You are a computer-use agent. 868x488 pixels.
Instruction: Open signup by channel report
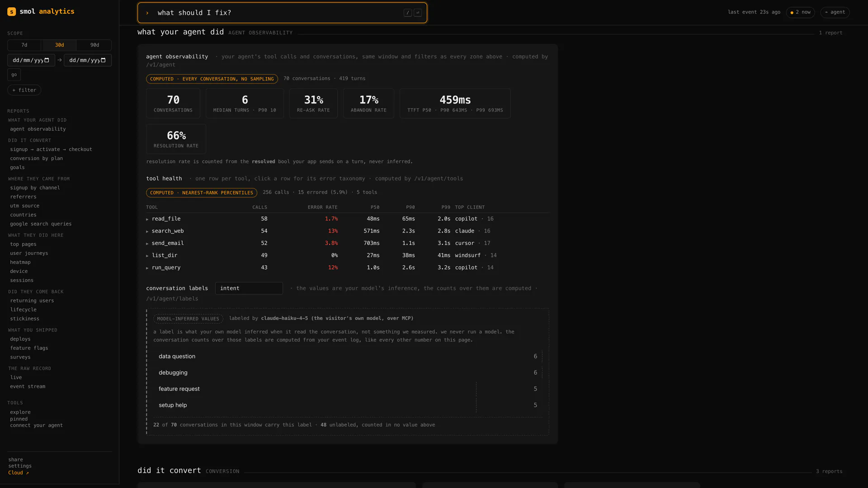point(35,188)
